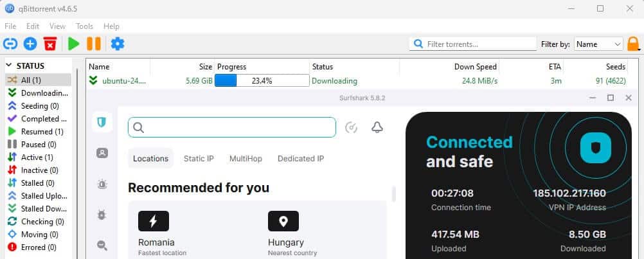Open Surfshark Antivirus bug sidebar icon
Image resolution: width=644 pixels, height=259 pixels.
[102, 215]
